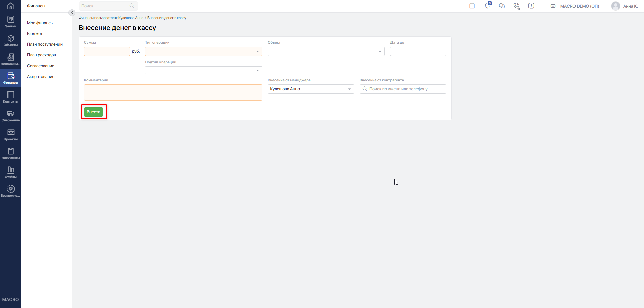The width and height of the screenshot is (644, 308).
Task: Open Снабжение truck icon
Action: [11, 114]
